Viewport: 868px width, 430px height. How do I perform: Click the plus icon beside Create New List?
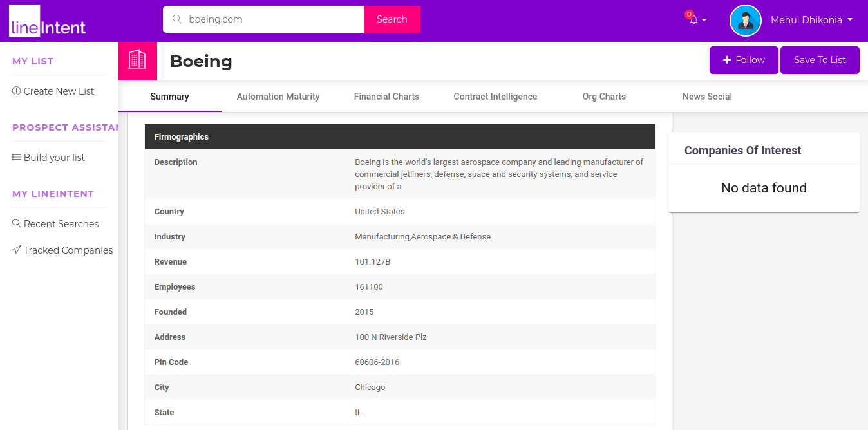17,91
